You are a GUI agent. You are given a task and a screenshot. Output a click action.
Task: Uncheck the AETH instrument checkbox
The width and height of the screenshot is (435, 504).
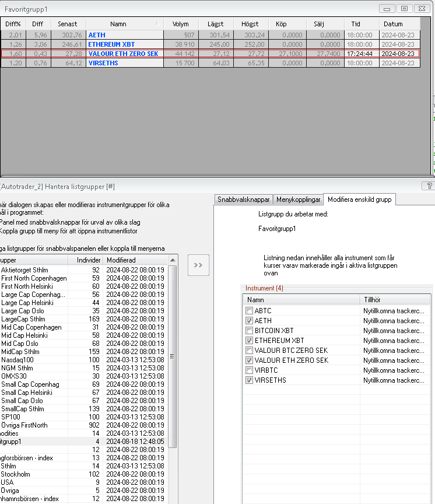point(250,321)
